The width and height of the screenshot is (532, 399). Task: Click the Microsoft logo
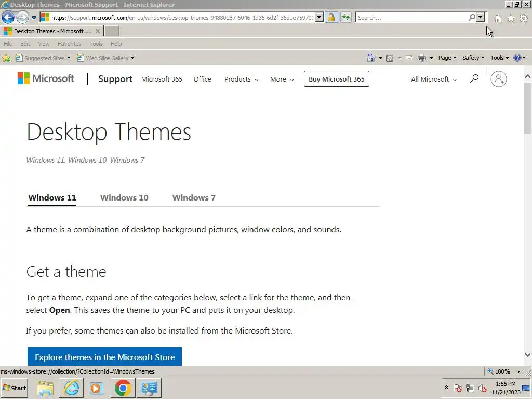coord(46,79)
